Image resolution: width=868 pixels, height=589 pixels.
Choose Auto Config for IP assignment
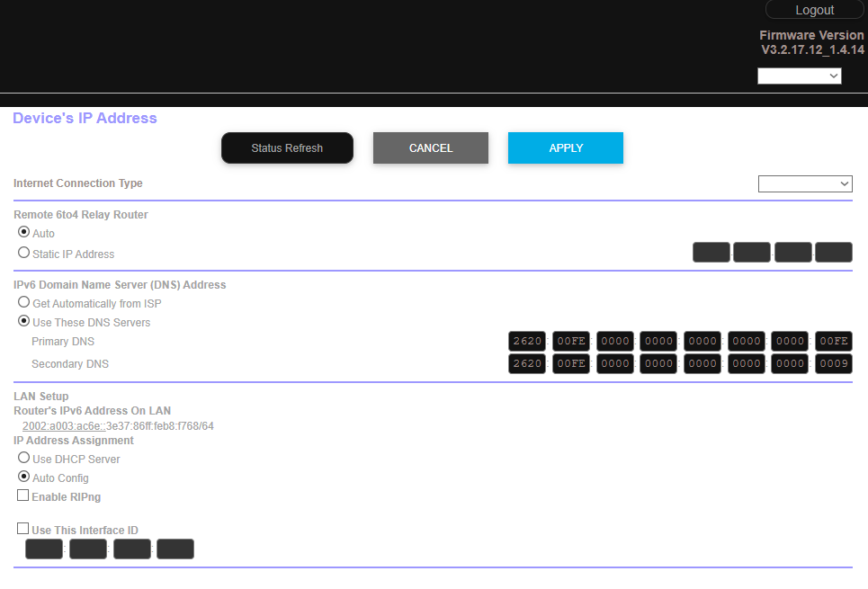[24, 477]
